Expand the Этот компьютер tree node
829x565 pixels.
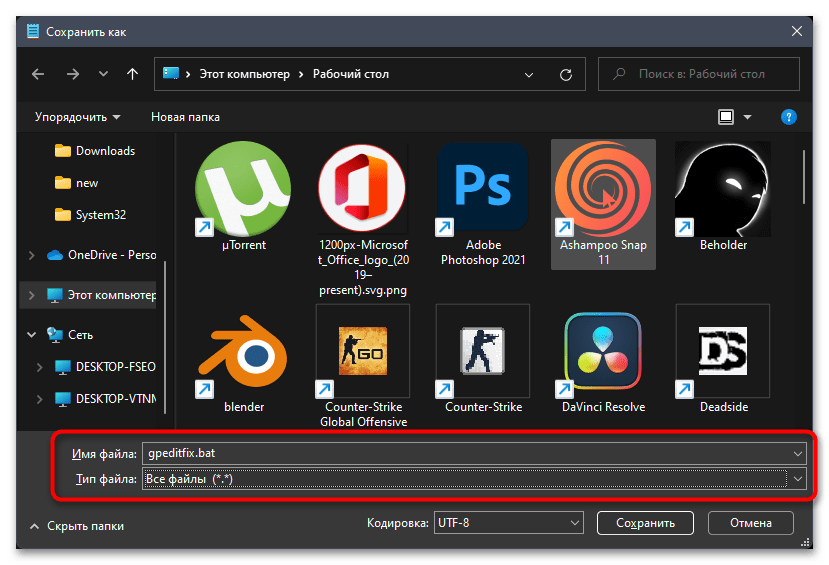pos(32,295)
